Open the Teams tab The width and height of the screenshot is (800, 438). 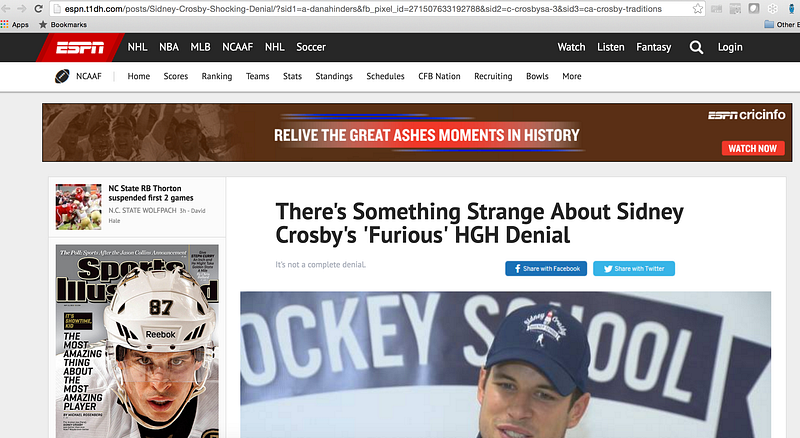pyautogui.click(x=258, y=76)
